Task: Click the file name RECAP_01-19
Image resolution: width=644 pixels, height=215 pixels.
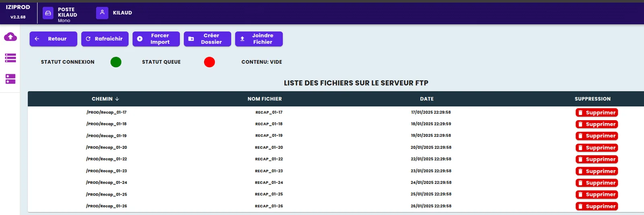Action: (269, 136)
